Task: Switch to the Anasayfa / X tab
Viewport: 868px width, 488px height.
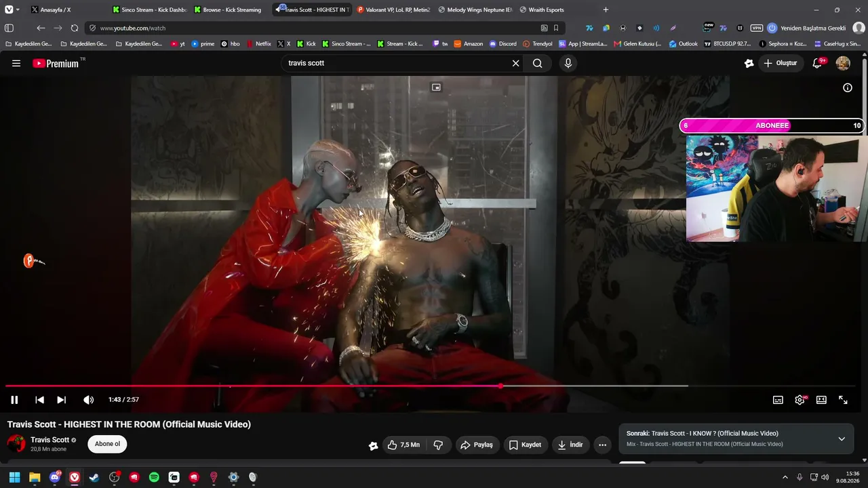Action: [x=66, y=9]
